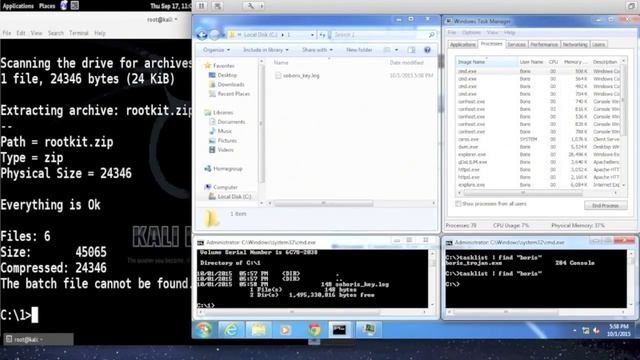The width and height of the screenshot is (640, 360).
Task: Switch to the Applications tab in Task Manager
Action: coord(462,44)
